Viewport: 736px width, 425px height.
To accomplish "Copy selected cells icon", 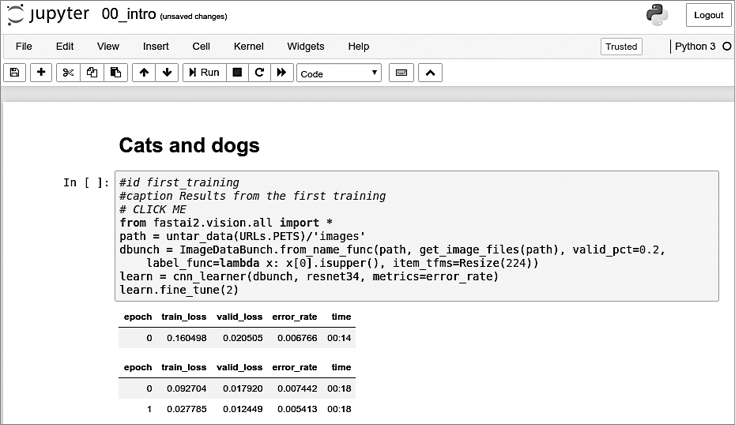I will [92, 73].
